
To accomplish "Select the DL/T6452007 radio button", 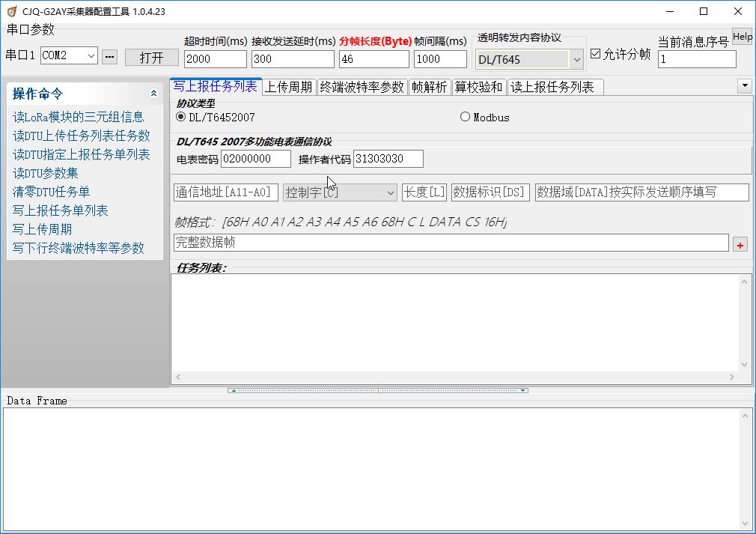I will pyautogui.click(x=180, y=117).
